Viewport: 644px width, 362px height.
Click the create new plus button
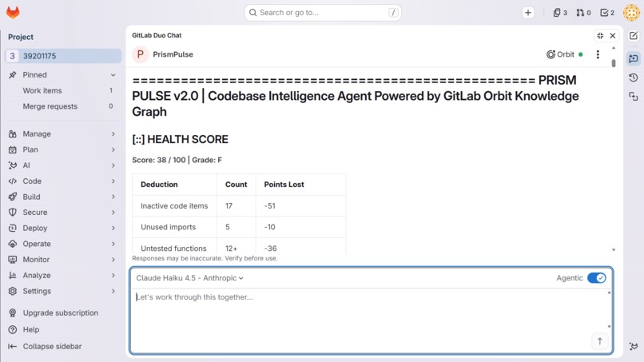click(528, 13)
